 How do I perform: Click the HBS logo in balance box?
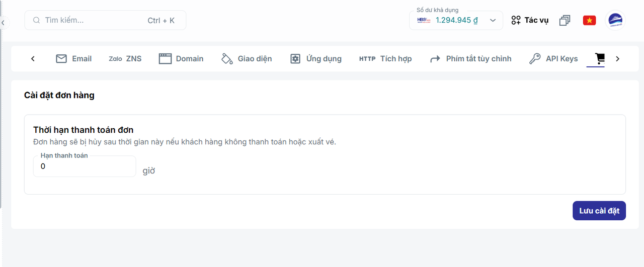click(x=424, y=20)
